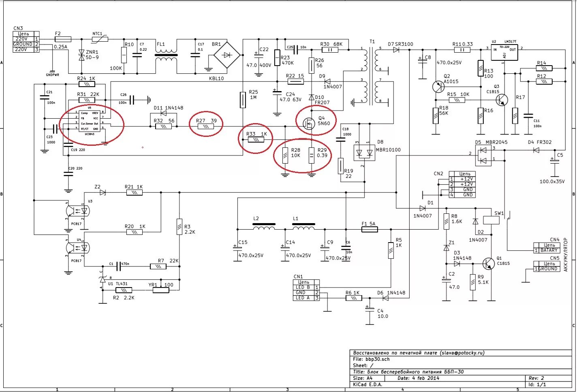
Task: Click the Q2 A1015 transistor symbol
Action: 438,87
